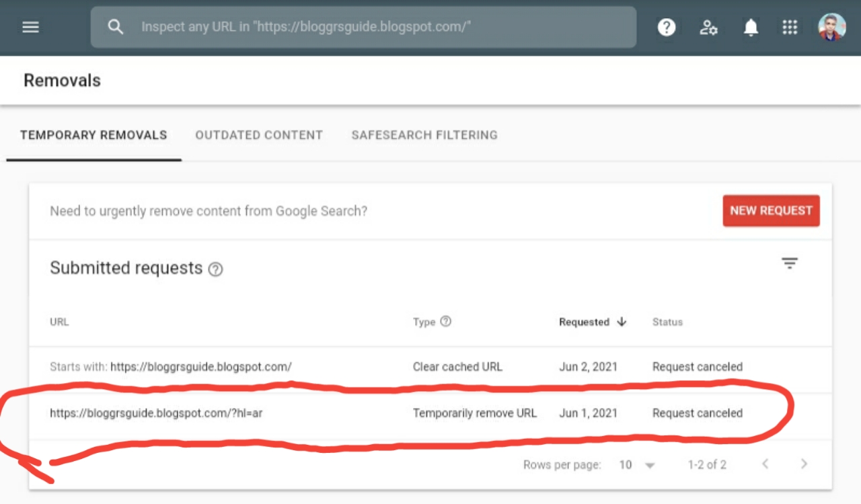Click Need to urgently remove content text
The width and height of the screenshot is (861, 504).
pyautogui.click(x=209, y=211)
